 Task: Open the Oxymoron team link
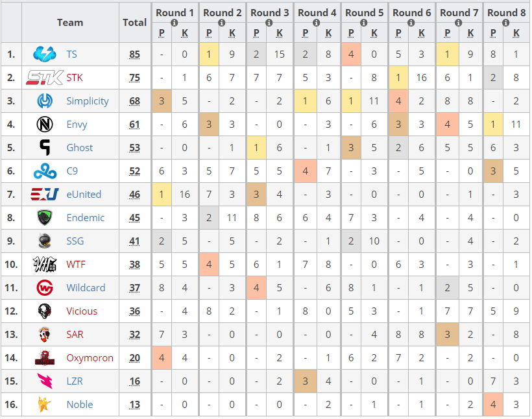[90, 358]
